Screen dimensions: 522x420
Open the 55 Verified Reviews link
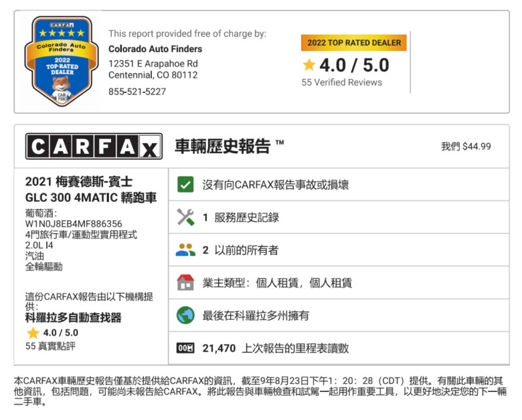[341, 82]
